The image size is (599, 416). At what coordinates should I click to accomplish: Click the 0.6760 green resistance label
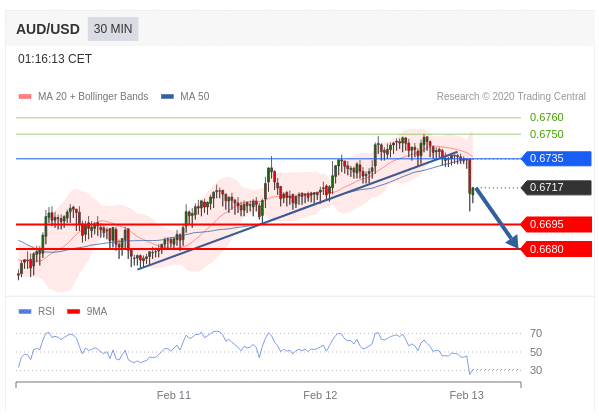(x=547, y=117)
